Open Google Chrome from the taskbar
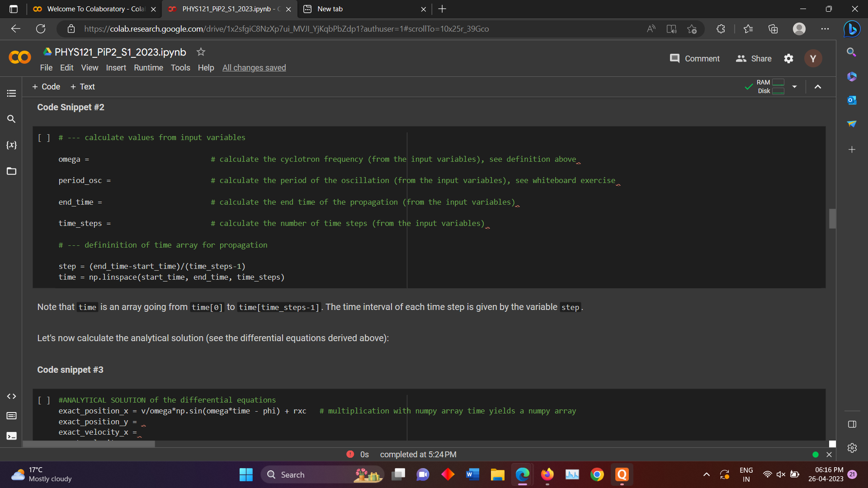Image resolution: width=868 pixels, height=488 pixels. pyautogui.click(x=597, y=474)
